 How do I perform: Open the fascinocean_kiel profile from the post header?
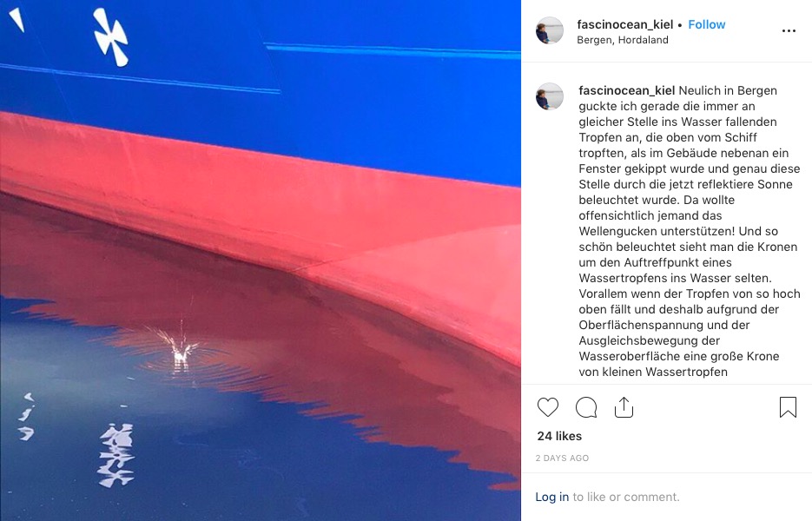pyautogui.click(x=625, y=24)
